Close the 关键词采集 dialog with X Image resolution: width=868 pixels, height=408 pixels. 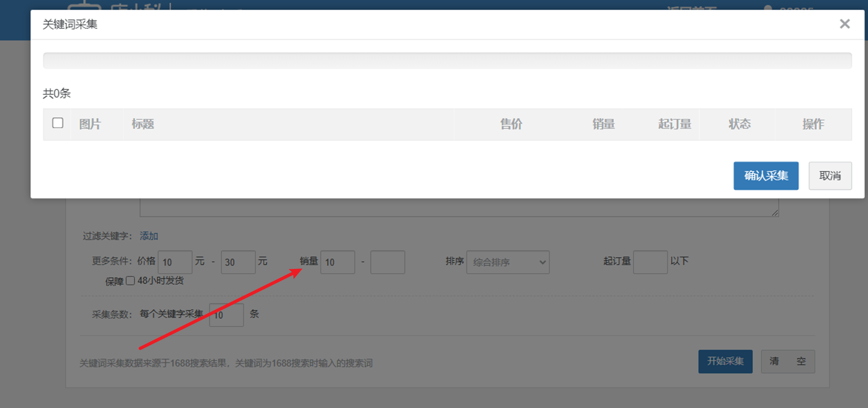pos(845,24)
